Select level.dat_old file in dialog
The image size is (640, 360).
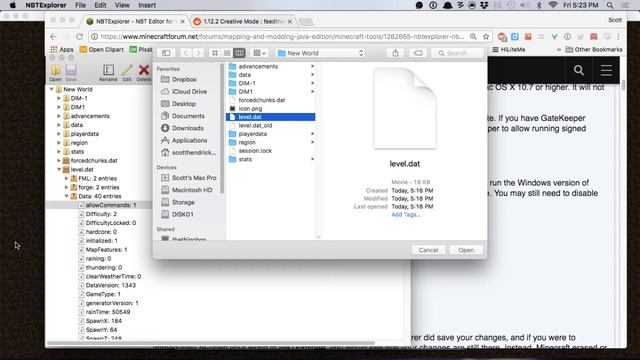[255, 125]
